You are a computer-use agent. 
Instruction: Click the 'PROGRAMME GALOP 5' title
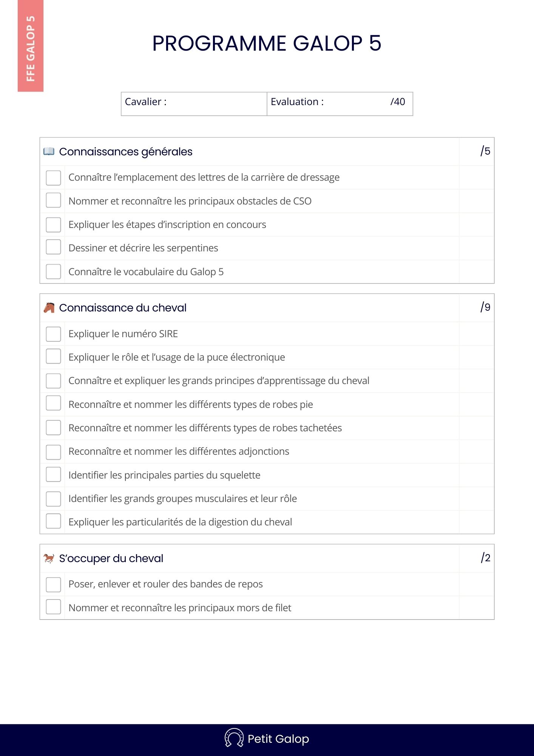[x=267, y=43]
